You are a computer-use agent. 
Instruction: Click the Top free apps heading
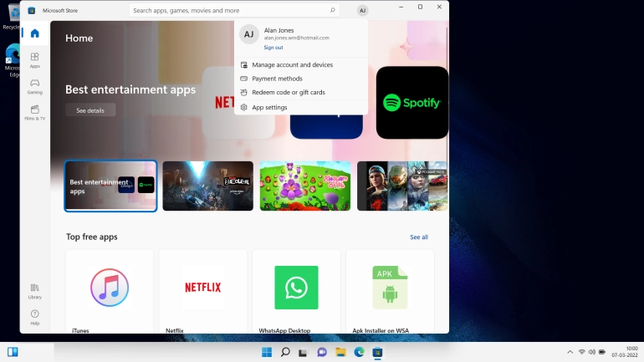92,237
